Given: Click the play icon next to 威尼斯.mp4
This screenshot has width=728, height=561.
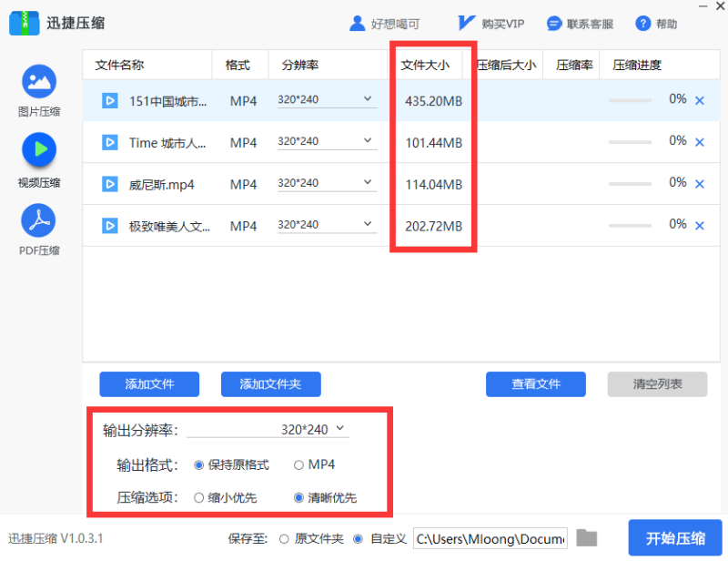Looking at the screenshot, I should coord(109,183).
